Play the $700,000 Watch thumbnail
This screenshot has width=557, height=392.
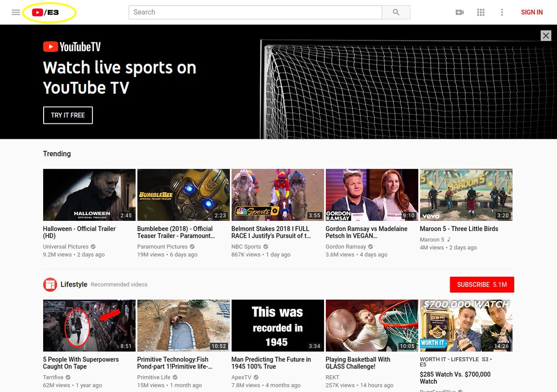click(x=466, y=326)
